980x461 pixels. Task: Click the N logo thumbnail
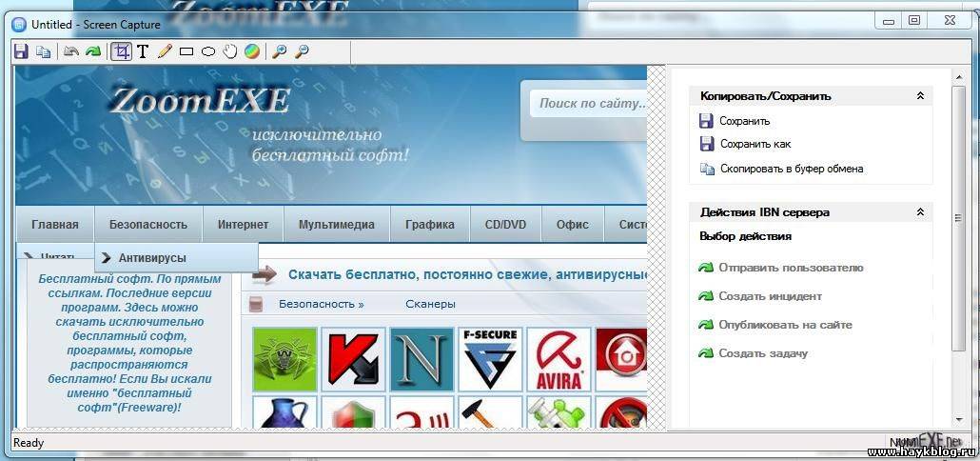[x=421, y=359]
